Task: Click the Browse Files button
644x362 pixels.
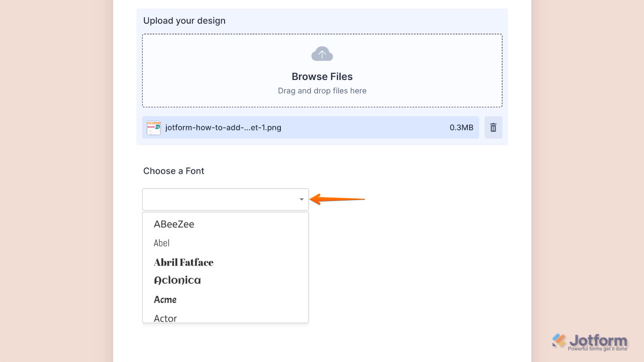Action: 322,76
